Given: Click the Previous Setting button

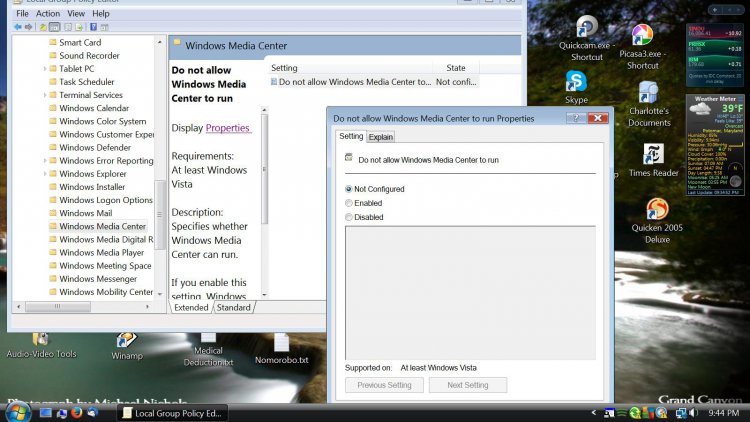Looking at the screenshot, I should tap(384, 385).
